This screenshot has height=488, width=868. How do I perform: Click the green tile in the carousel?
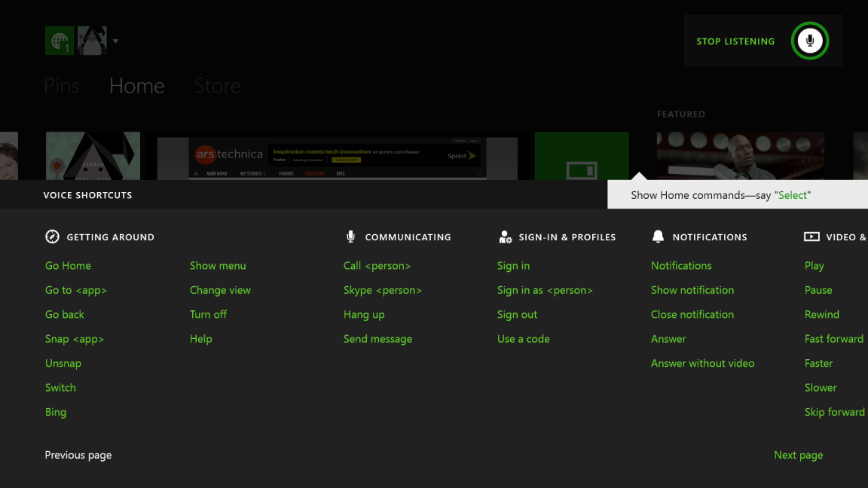(x=582, y=156)
